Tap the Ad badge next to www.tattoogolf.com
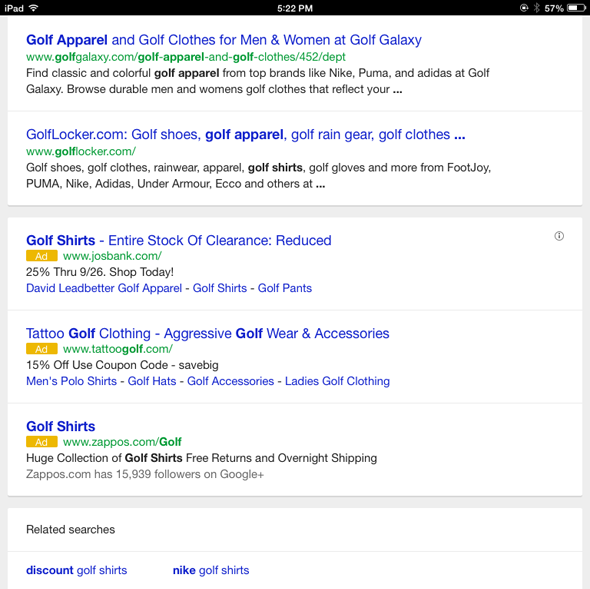The height and width of the screenshot is (589, 590). coord(42,349)
